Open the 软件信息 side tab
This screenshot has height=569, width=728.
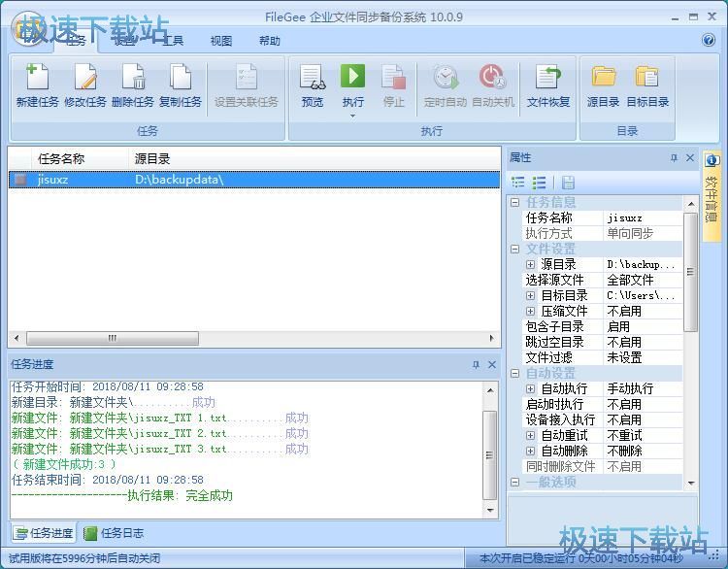711,195
